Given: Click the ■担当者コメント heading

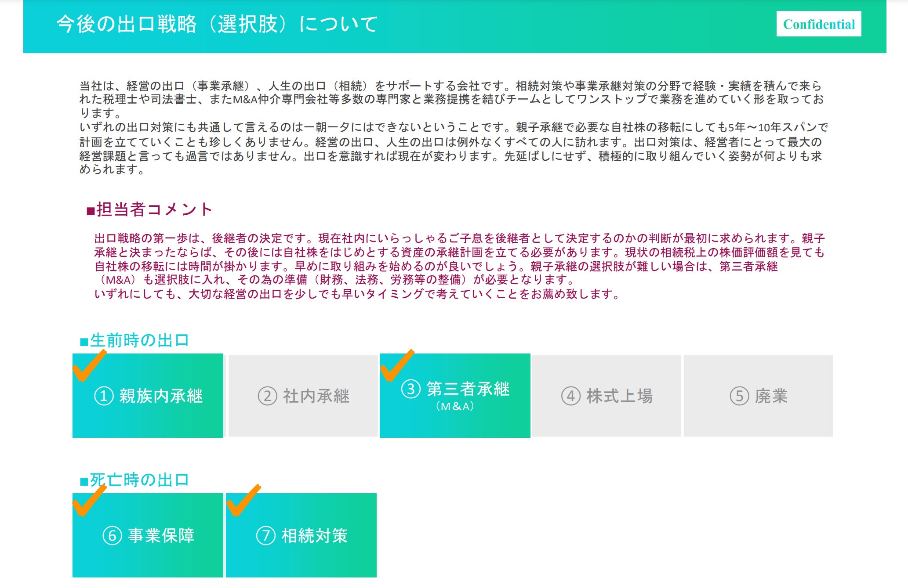Looking at the screenshot, I should 149,209.
